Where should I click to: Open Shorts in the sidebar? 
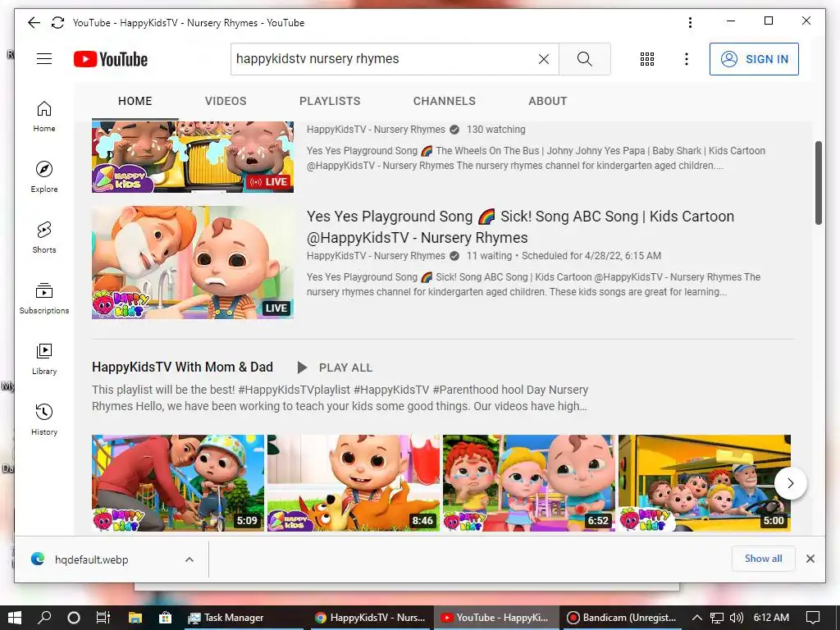(44, 237)
